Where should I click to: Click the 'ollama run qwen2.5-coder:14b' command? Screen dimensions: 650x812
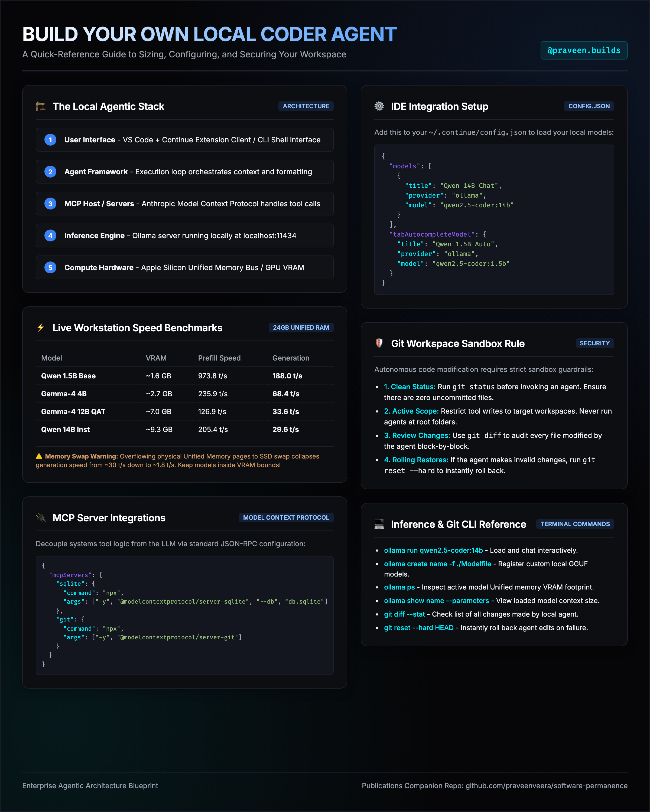[433, 550]
